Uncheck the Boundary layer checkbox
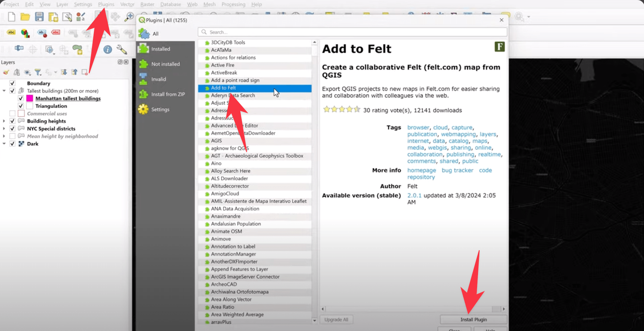This screenshot has width=644, height=331. point(12,83)
